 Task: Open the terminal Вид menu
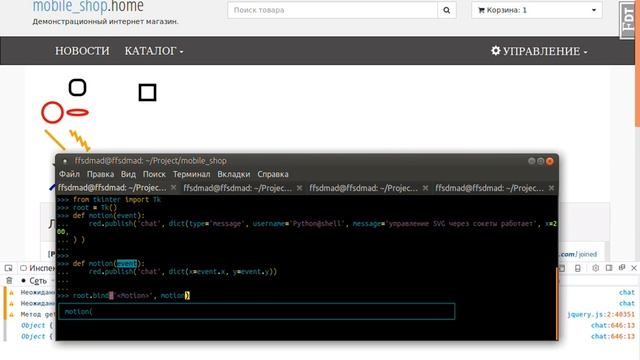128,174
